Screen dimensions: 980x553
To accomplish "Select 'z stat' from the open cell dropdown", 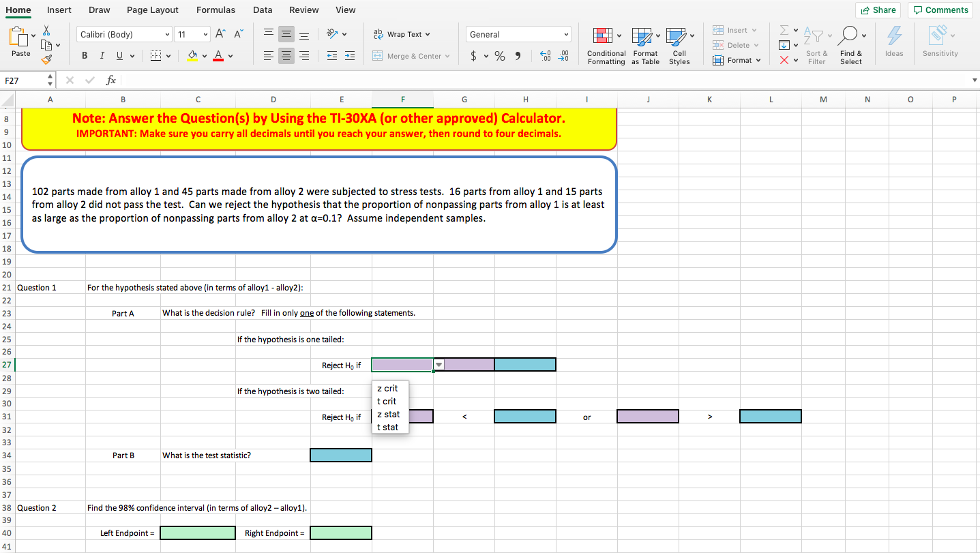I will pos(389,414).
